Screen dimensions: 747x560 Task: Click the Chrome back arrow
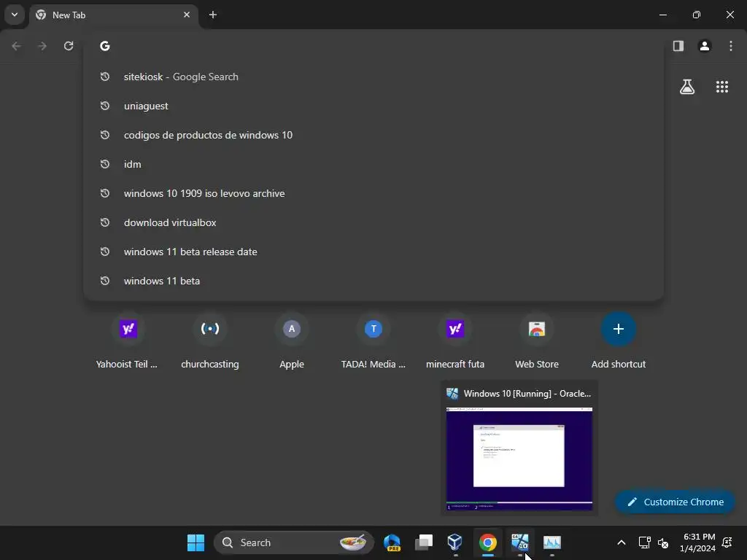coord(16,46)
